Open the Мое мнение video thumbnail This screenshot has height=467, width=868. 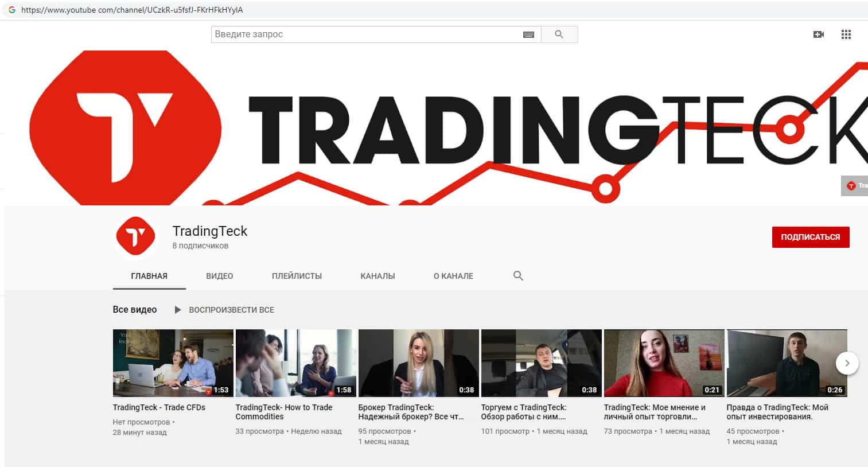tap(664, 363)
